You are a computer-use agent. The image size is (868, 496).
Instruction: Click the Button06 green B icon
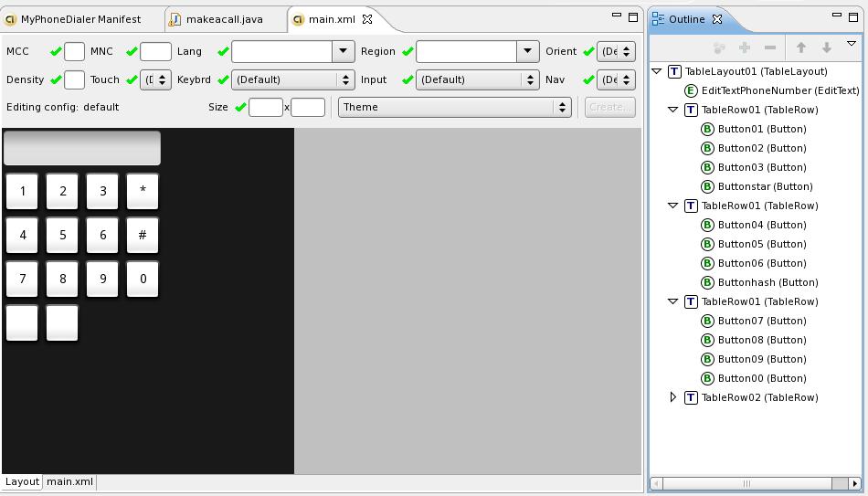[x=707, y=263]
